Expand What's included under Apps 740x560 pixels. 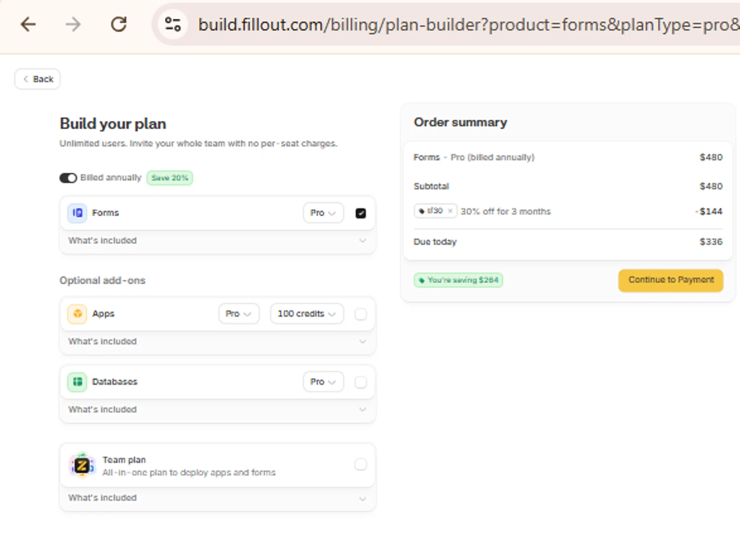click(217, 341)
